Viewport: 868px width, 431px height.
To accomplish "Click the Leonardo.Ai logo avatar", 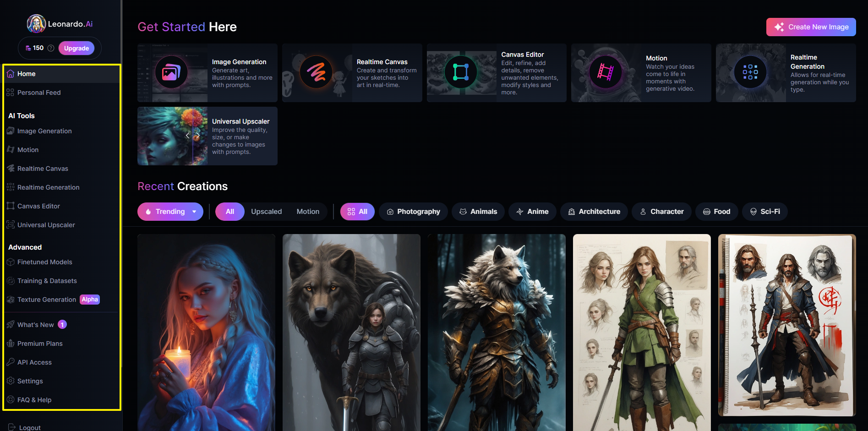I will (x=36, y=24).
